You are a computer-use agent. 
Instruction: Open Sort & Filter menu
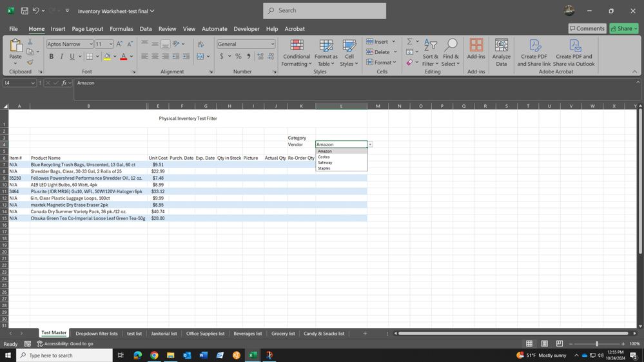pos(431,53)
